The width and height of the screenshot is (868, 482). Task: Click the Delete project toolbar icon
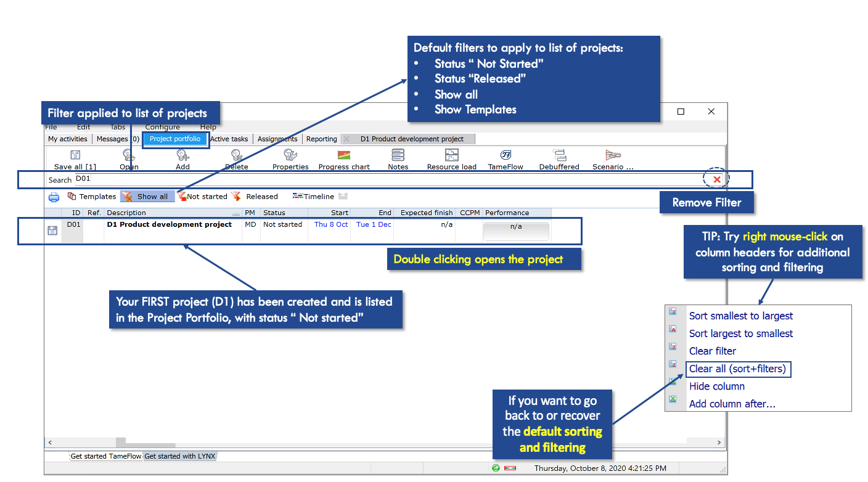[236, 155]
